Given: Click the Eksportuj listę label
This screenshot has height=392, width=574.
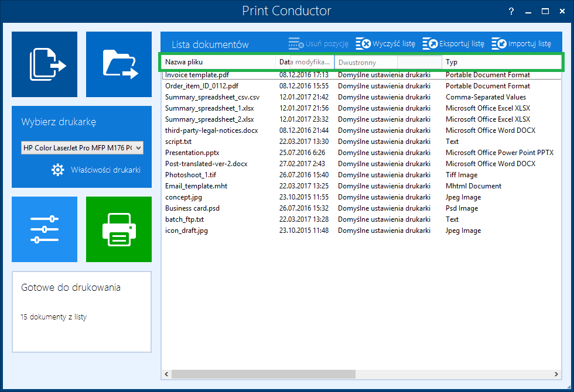Looking at the screenshot, I should pos(462,44).
